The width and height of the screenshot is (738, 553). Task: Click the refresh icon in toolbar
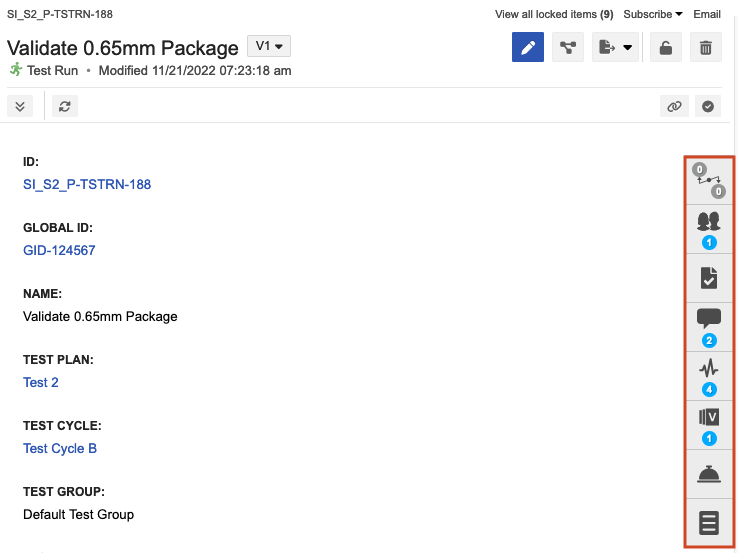pyautogui.click(x=63, y=106)
